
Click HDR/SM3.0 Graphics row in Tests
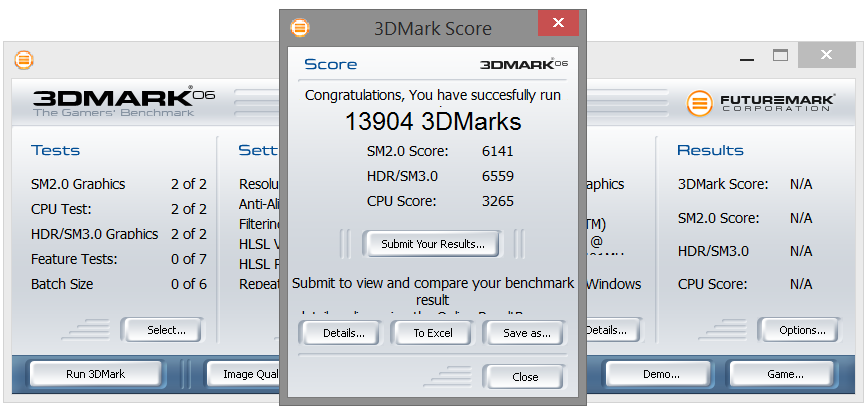click(x=119, y=234)
